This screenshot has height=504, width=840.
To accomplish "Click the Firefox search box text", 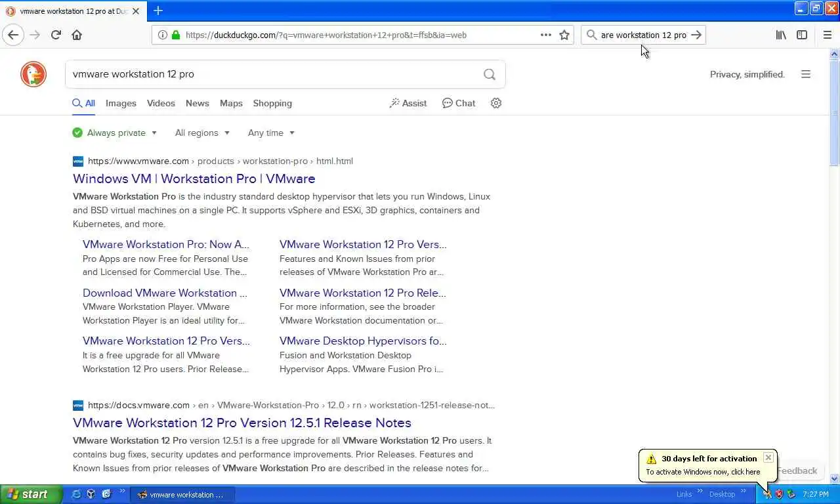I will (x=643, y=35).
